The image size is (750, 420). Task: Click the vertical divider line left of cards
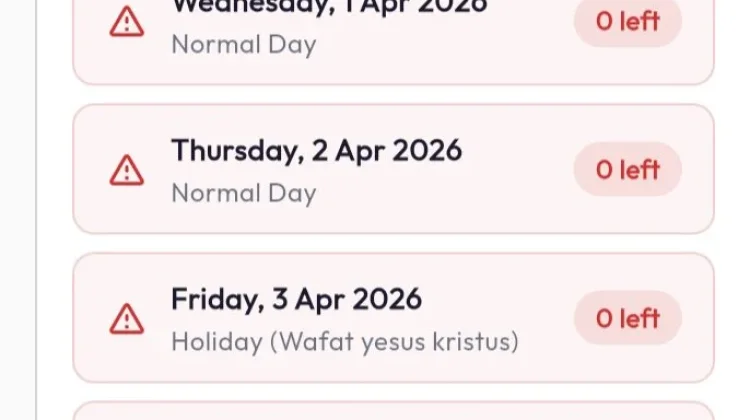tap(36, 210)
